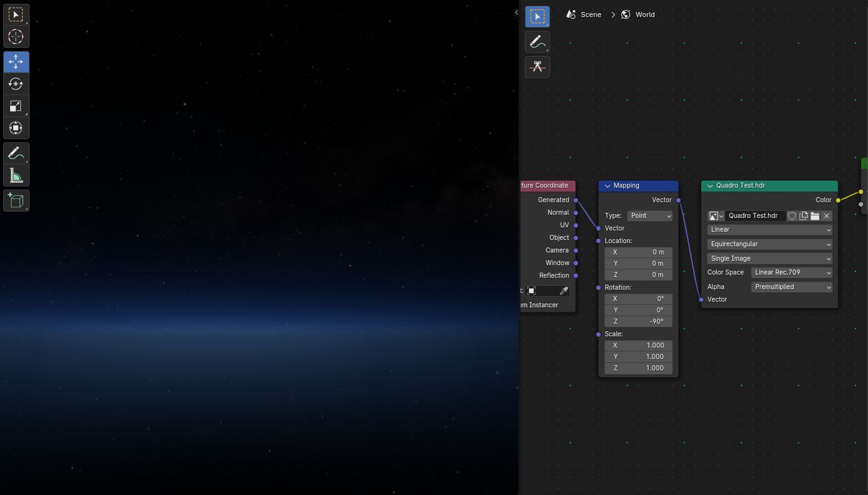The height and width of the screenshot is (495, 868).
Task: Click the Rotation Z value field
Action: pyautogui.click(x=638, y=322)
